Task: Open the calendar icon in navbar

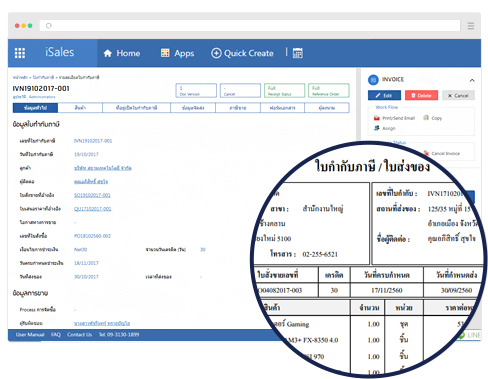Action: [x=298, y=53]
